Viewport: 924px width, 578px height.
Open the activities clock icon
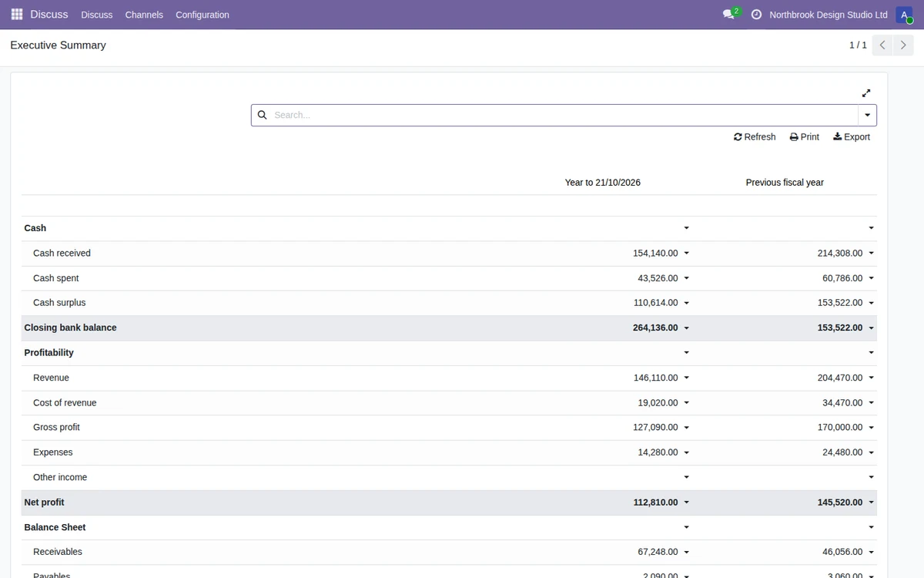tap(756, 15)
